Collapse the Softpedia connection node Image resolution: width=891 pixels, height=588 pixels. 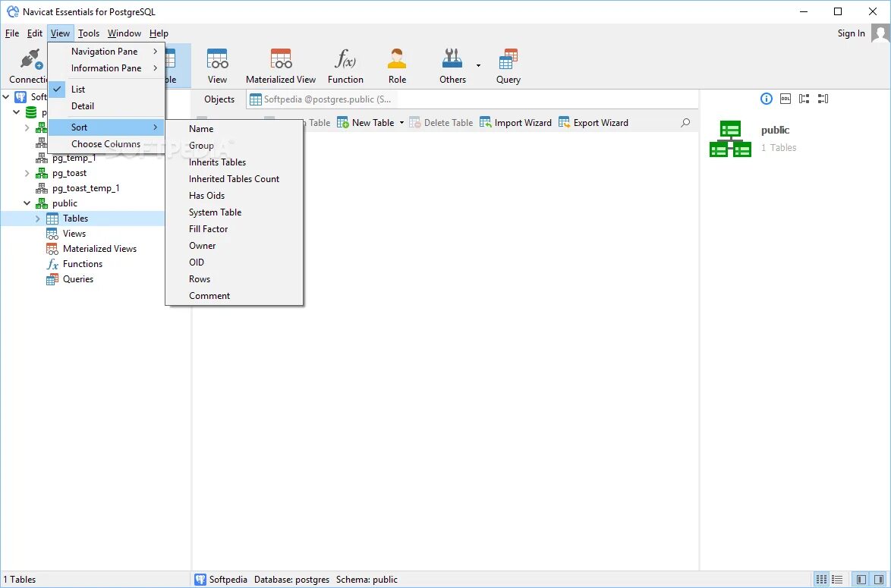pyautogui.click(x=6, y=96)
